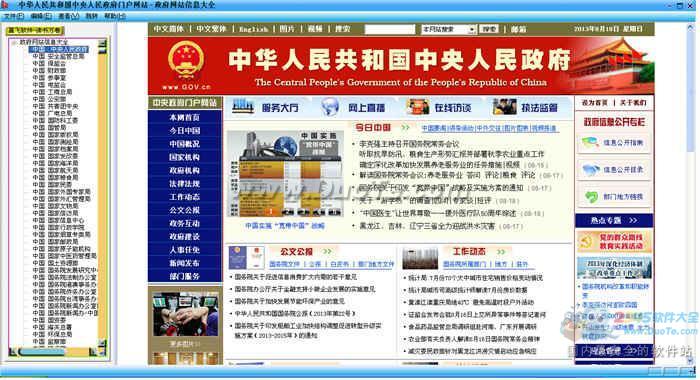
Task: Click the 信息公开指南 icon
Action: click(x=590, y=143)
